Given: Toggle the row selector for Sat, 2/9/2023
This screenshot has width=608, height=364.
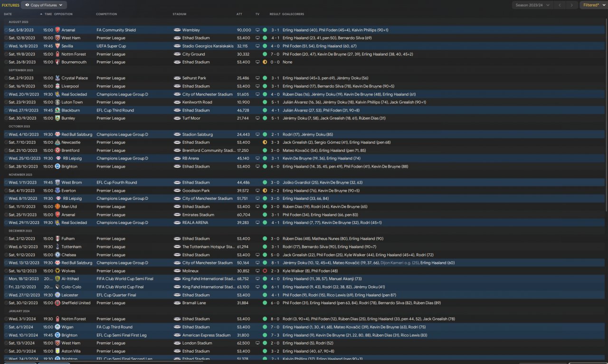Looking at the screenshot, I should coord(6,78).
